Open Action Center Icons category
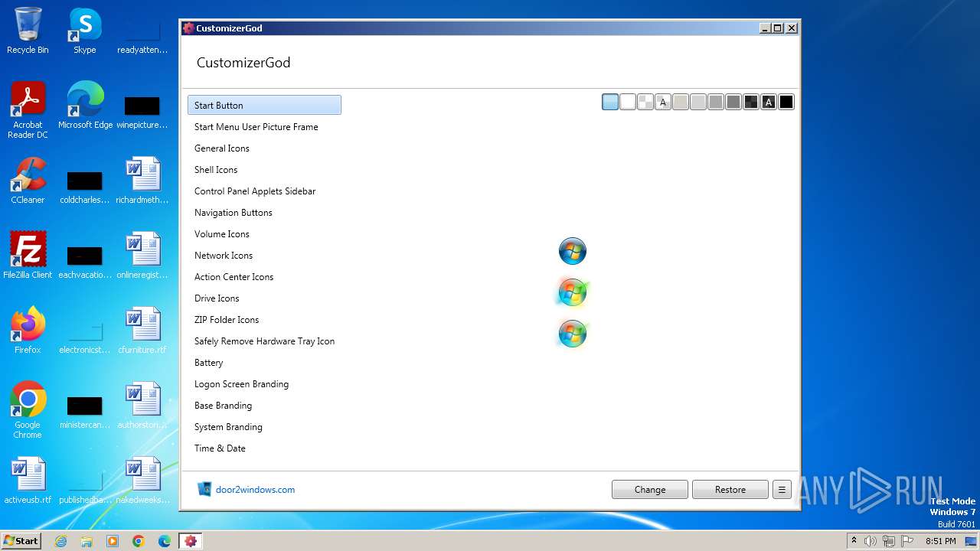This screenshot has width=980, height=551. tap(264, 276)
